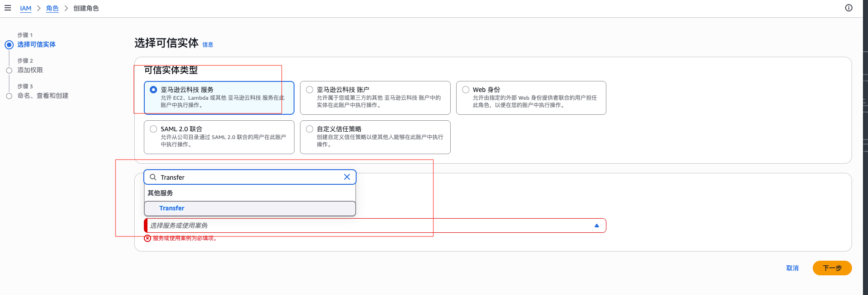868x295 pixels.
Task: Expand the 选择服务或使用案例 dropdown arrow
Action: (597, 225)
